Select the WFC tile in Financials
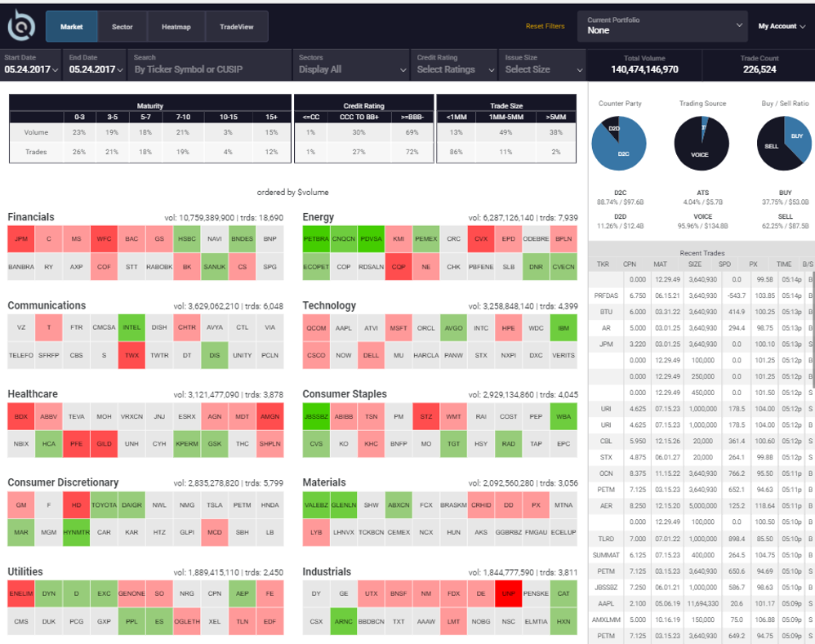Image resolution: width=815 pixels, height=644 pixels. [x=104, y=239]
